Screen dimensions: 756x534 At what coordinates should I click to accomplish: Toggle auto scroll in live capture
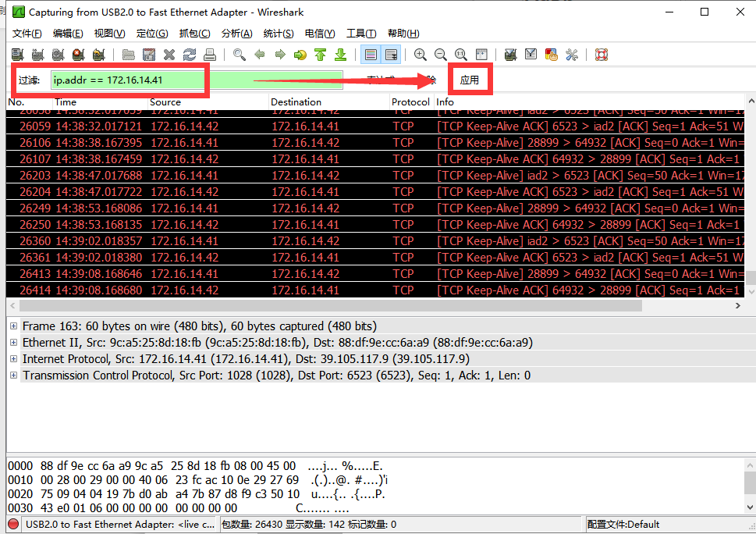391,55
